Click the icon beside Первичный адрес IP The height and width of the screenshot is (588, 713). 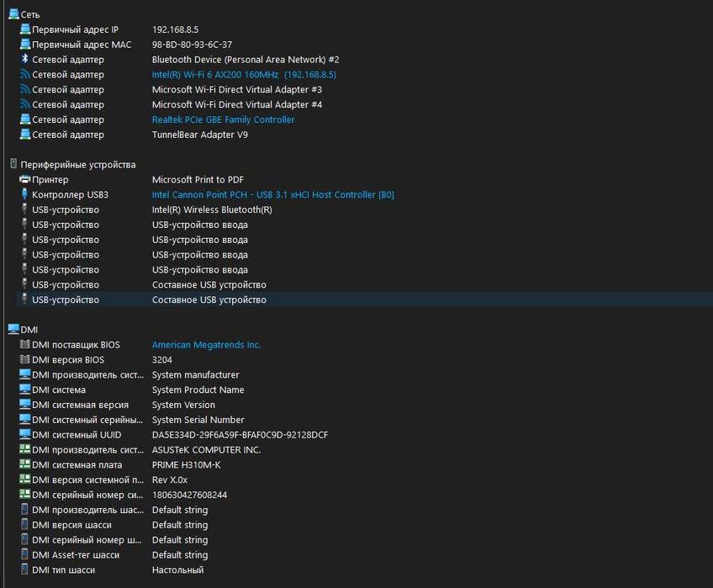tap(25, 29)
